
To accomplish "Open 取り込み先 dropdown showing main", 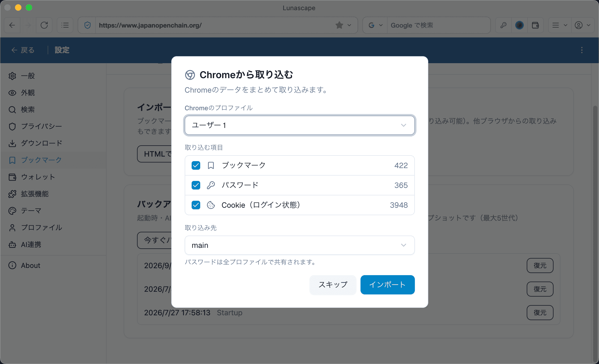I will [299, 245].
